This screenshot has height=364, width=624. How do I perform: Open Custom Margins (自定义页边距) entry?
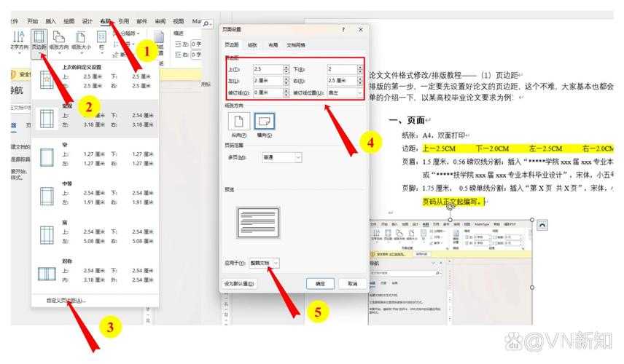(x=66, y=301)
